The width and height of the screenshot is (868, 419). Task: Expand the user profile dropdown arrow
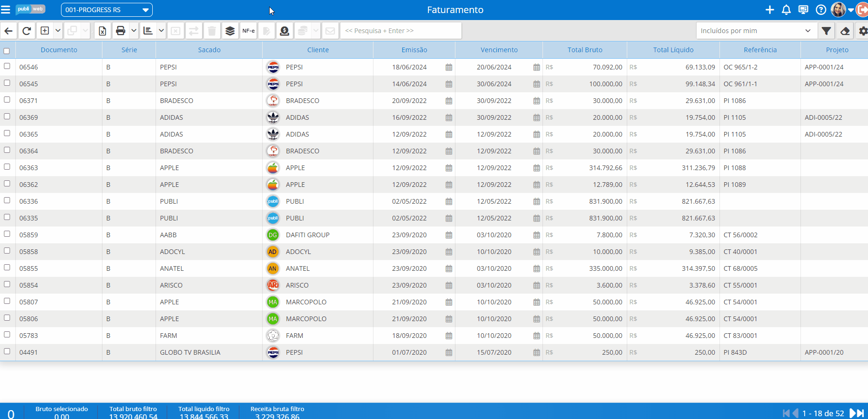point(851,10)
